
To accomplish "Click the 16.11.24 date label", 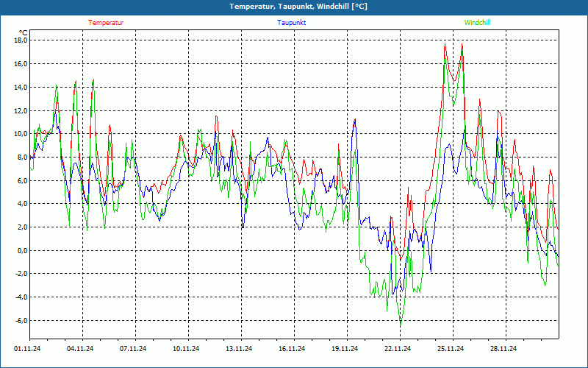I will pos(292,349).
